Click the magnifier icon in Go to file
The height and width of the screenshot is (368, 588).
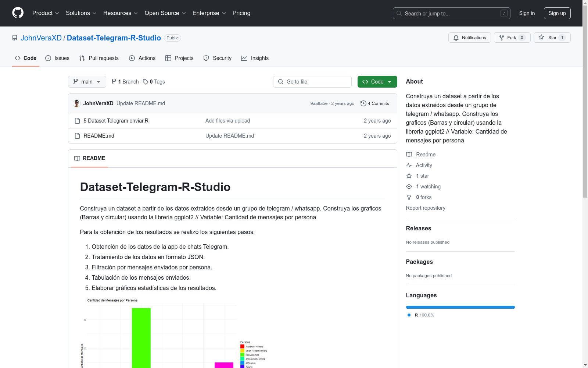(x=281, y=82)
